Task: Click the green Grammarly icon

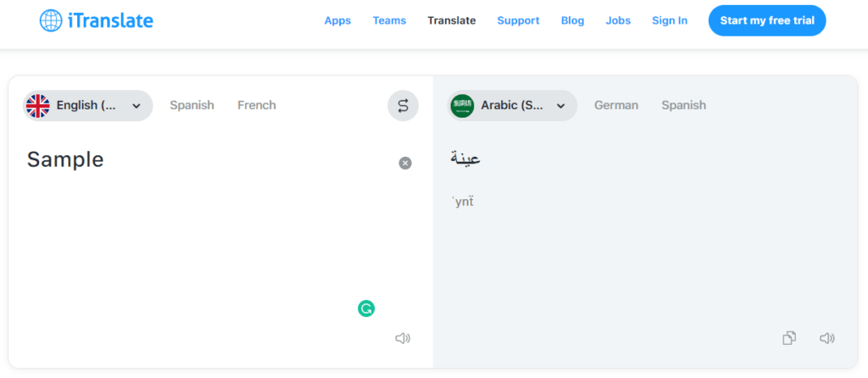Action: click(x=366, y=309)
